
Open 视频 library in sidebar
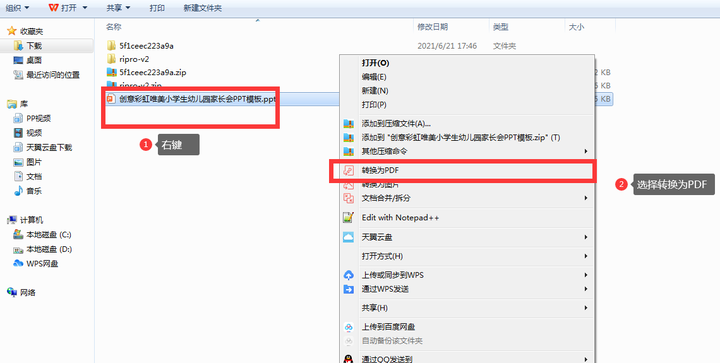(34, 133)
